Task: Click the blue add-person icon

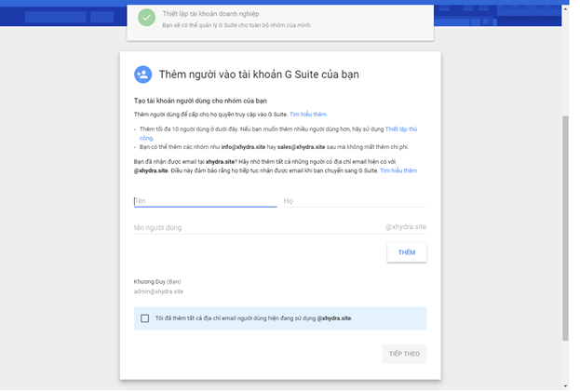Action: (x=142, y=74)
